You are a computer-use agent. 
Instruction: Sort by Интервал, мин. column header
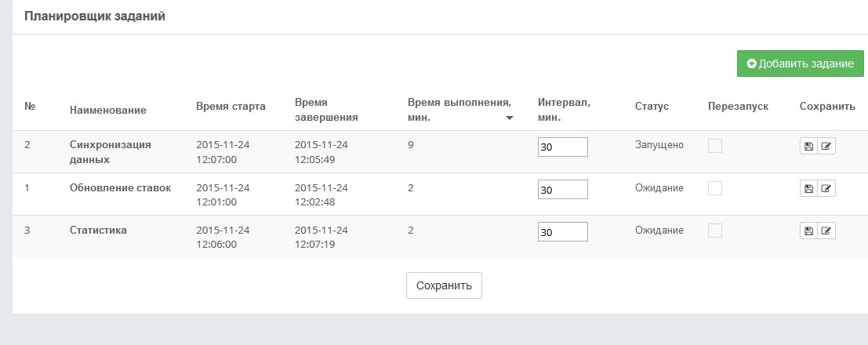point(564,111)
